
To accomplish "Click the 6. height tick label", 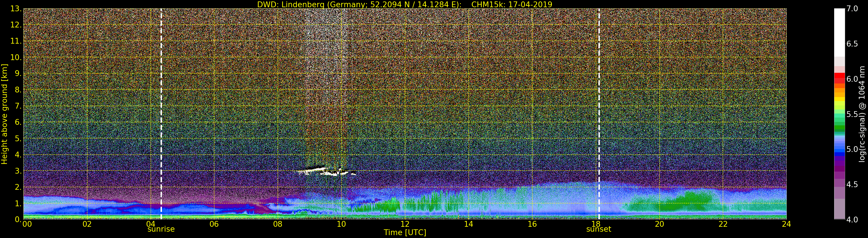I will 18,122.
